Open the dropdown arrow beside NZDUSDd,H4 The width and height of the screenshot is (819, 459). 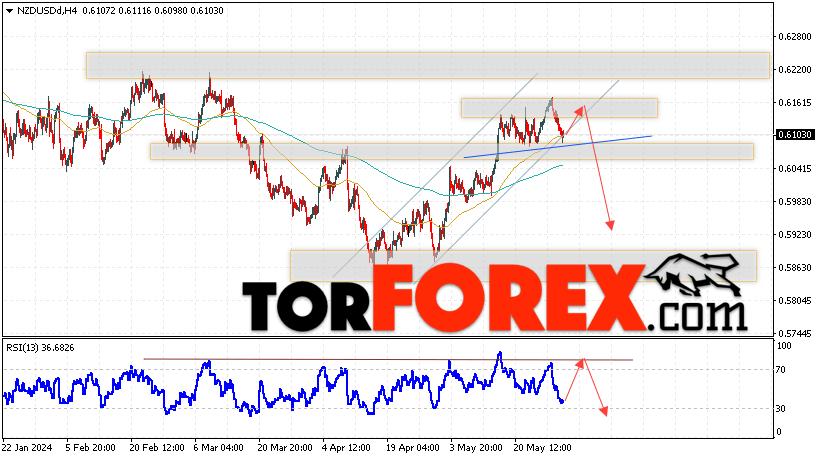[9, 11]
